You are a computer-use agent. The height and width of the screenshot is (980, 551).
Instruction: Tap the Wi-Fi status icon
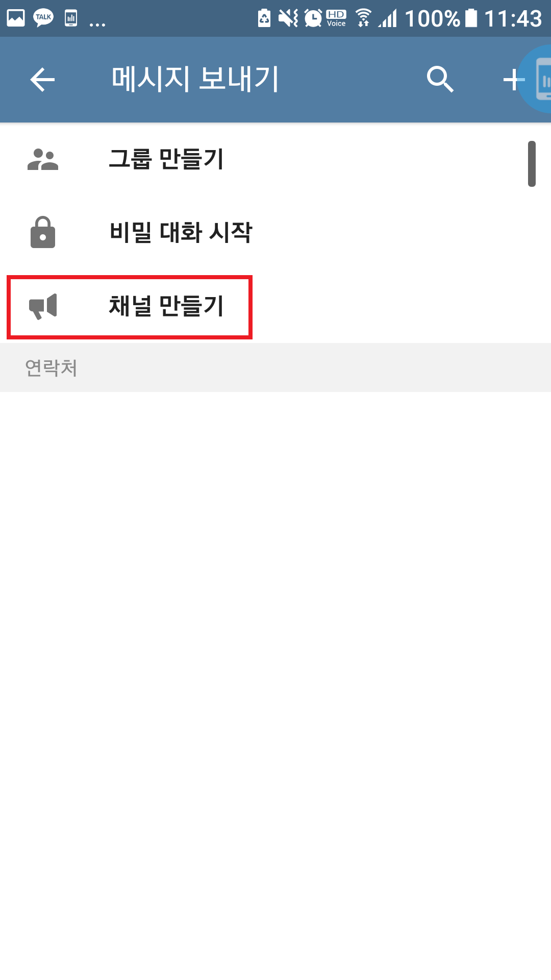click(x=363, y=18)
